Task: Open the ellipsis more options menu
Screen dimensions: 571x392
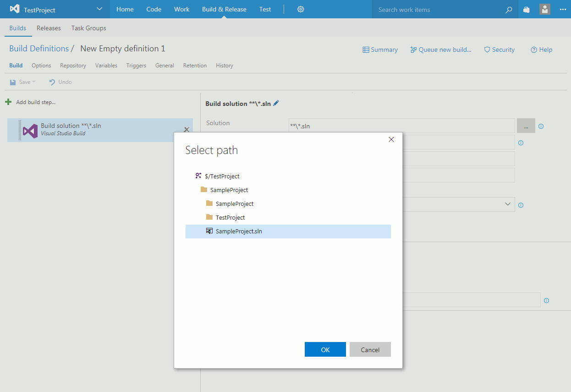Action: (x=563, y=9)
